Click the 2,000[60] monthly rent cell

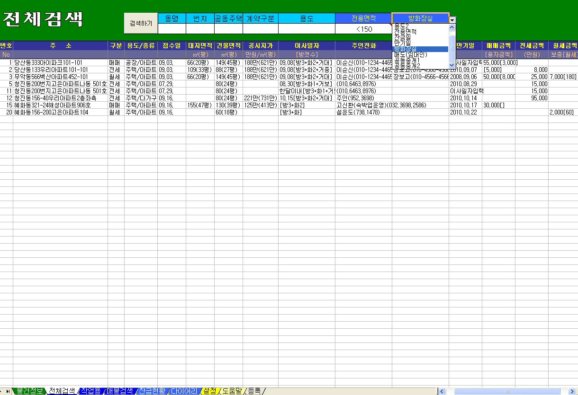click(x=563, y=112)
